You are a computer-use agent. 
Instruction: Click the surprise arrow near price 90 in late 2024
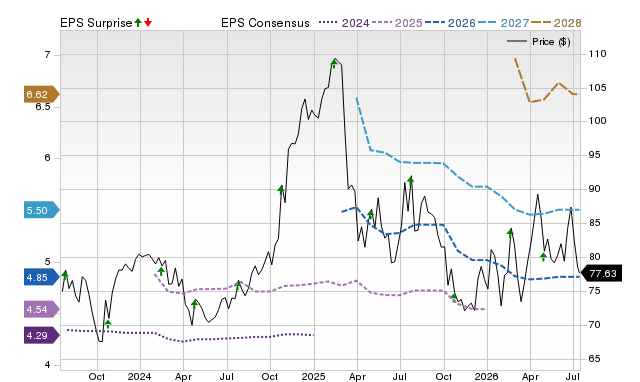[x=281, y=190]
